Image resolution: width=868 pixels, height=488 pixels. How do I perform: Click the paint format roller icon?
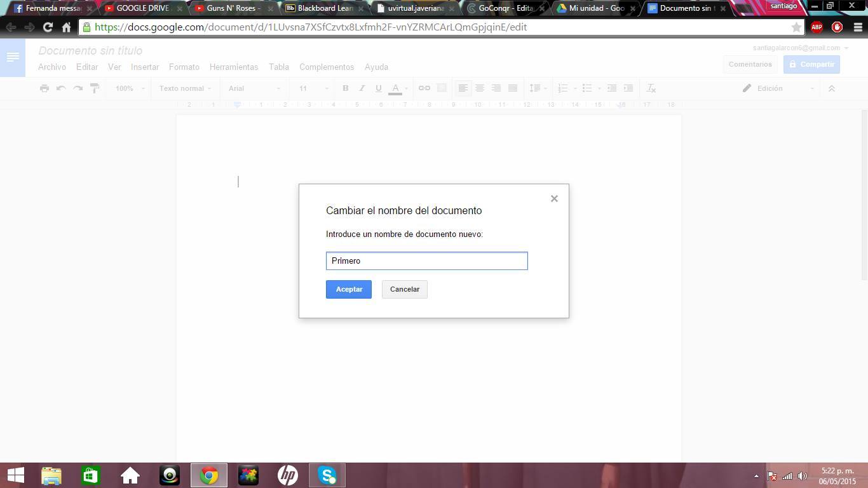click(95, 88)
